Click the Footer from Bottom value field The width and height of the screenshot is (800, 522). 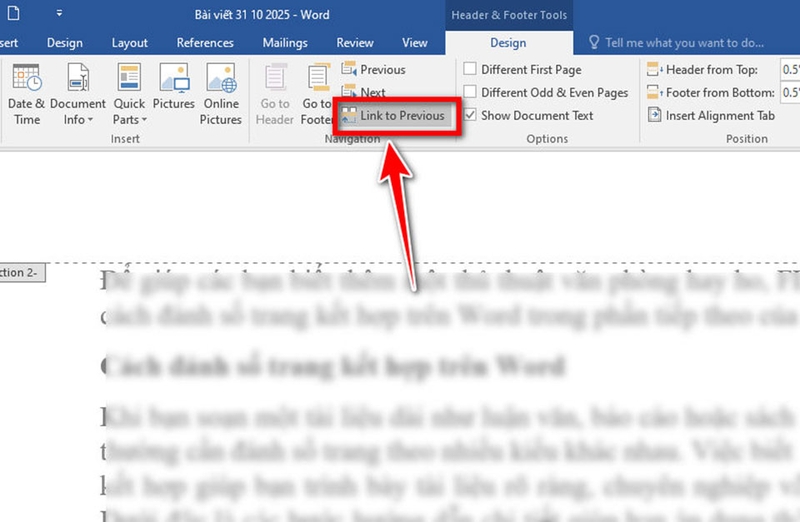(790, 92)
